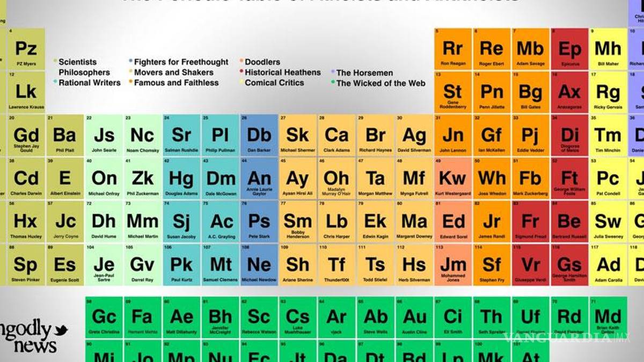The width and height of the screenshot is (644, 362).
Task: Select the Fighters for Freethought legend entry
Action: 181,62
